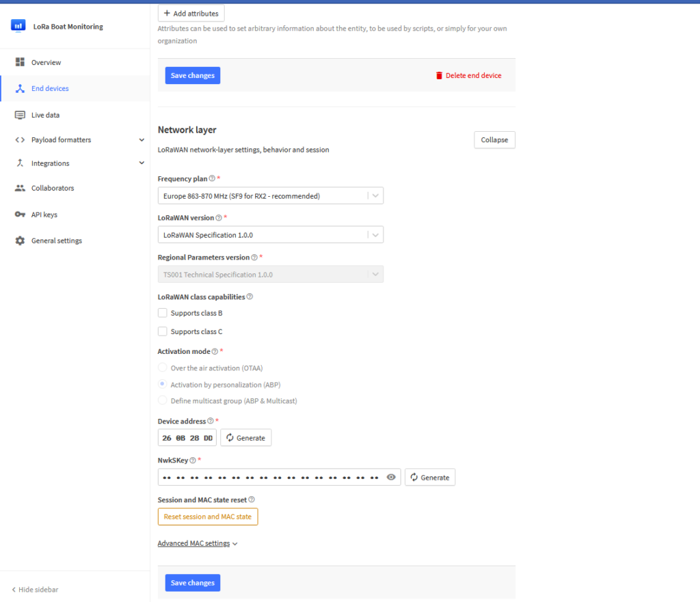The width and height of the screenshot is (700, 602).
Task: Reveal NwkSKey with the eye icon
Action: (391, 478)
